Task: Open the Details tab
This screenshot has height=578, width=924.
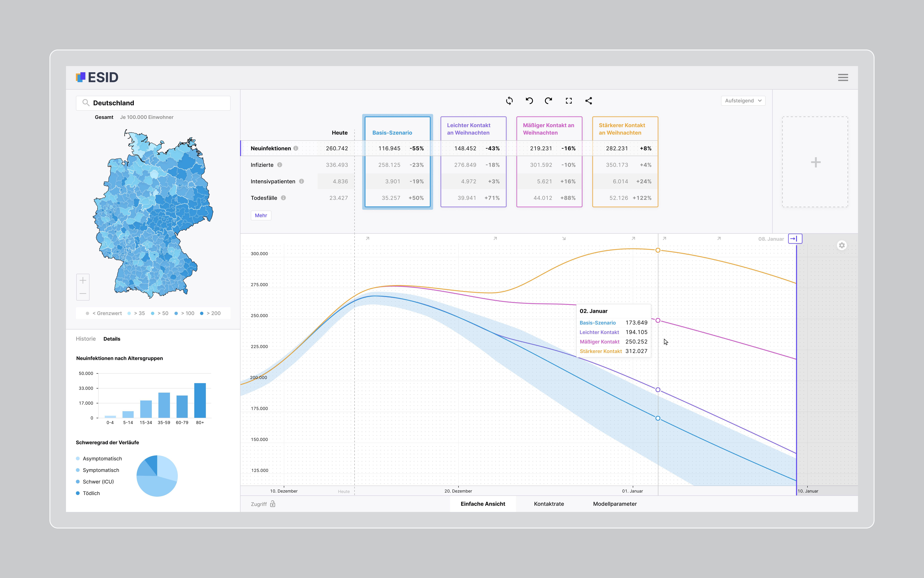Action: pyautogui.click(x=112, y=339)
